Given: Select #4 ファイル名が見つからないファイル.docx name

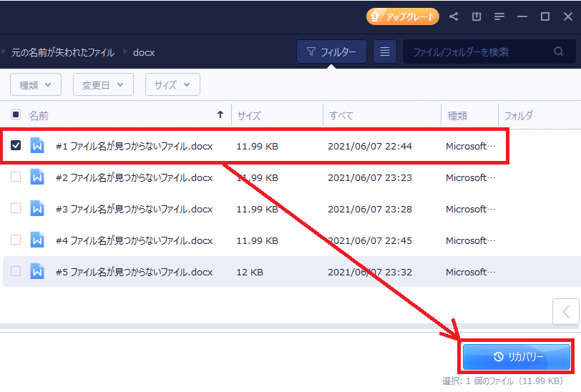Looking at the screenshot, I should click(134, 241).
